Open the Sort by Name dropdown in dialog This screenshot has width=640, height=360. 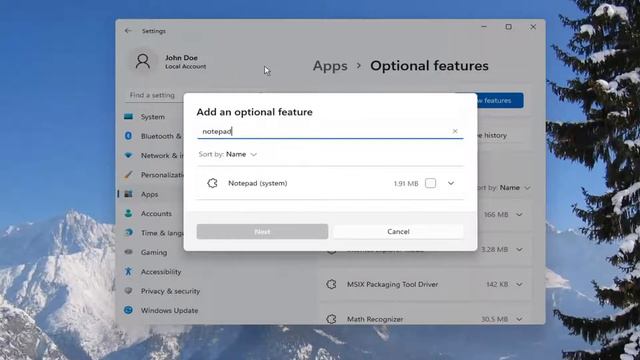pyautogui.click(x=228, y=154)
